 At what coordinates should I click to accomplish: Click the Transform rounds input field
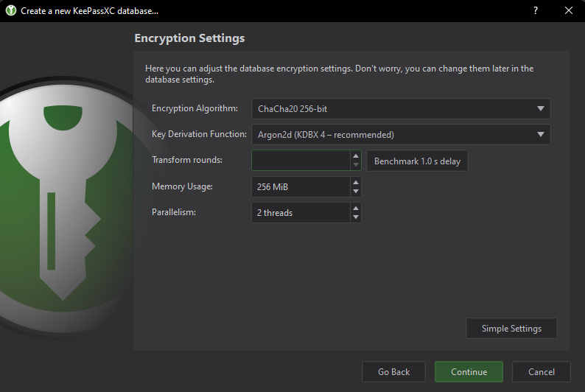[x=301, y=161]
